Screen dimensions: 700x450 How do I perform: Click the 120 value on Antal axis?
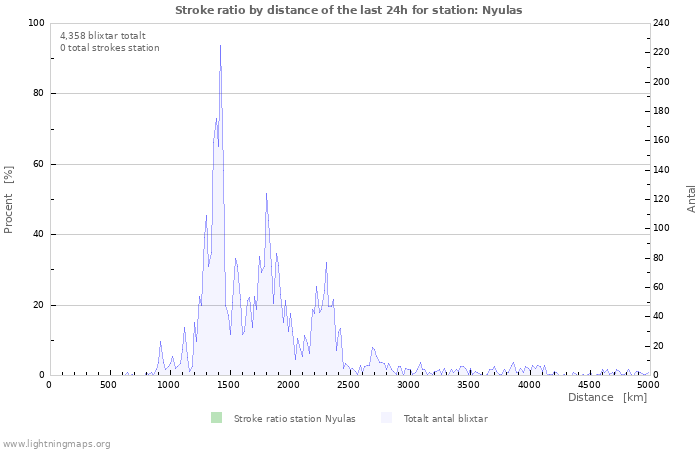[664, 199]
